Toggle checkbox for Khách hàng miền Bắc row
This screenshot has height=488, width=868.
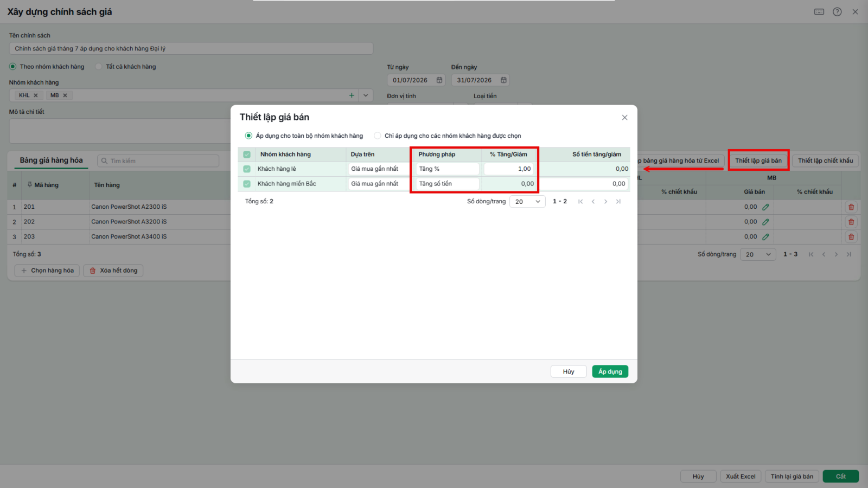[x=247, y=184]
